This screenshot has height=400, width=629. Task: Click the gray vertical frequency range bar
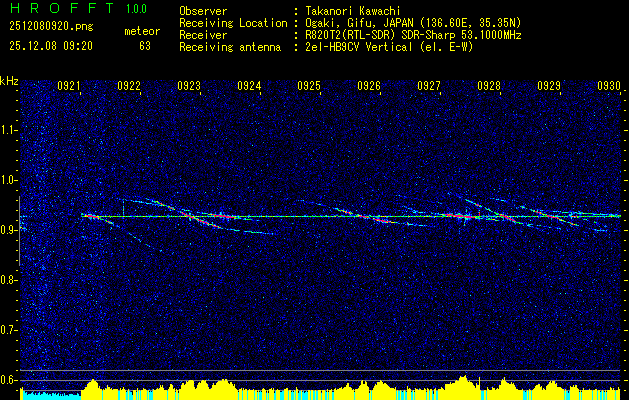[20, 231]
